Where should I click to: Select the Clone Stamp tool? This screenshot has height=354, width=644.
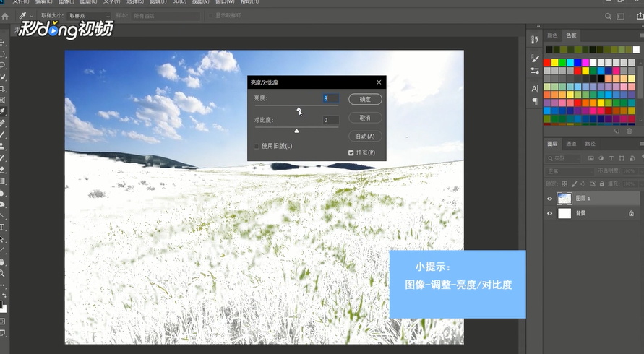tap(2, 146)
